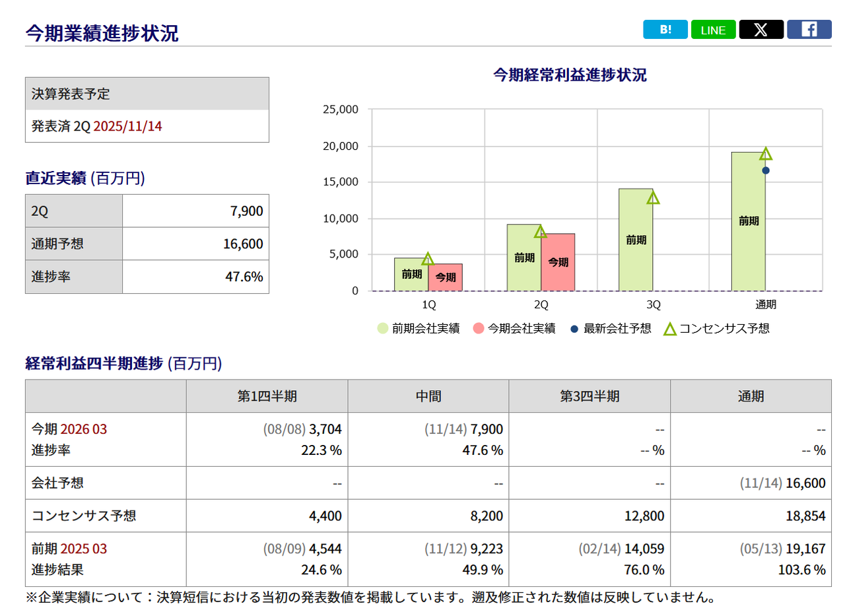Viewport: 845px width, 616px height.
Task: Open the 前期 2025 03 period link
Action: pos(83,549)
